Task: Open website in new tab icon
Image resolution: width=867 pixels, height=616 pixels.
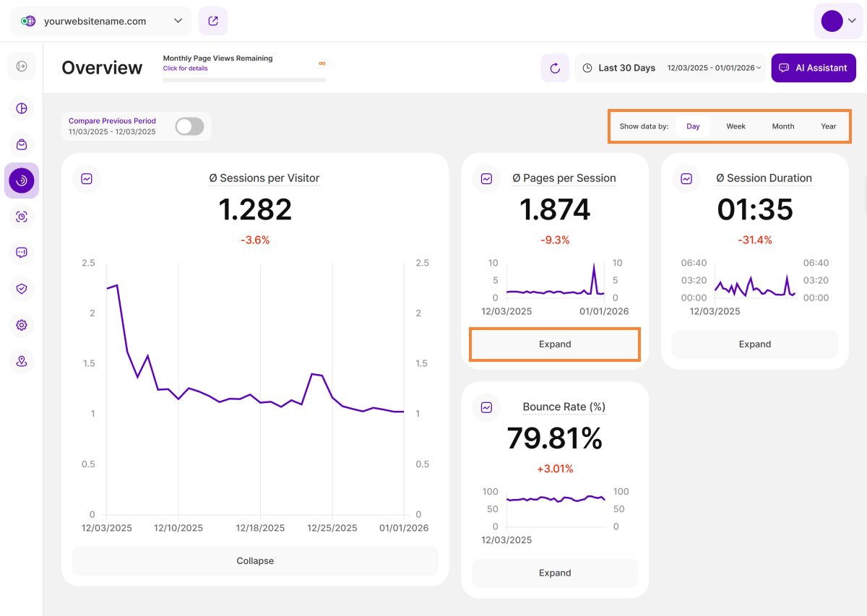Action: click(x=213, y=21)
